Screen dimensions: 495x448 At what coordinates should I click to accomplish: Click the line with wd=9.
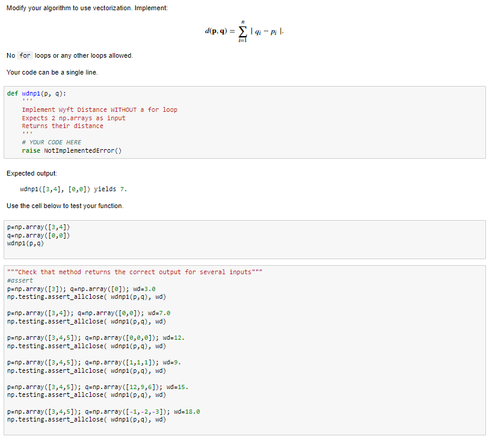click(94, 363)
